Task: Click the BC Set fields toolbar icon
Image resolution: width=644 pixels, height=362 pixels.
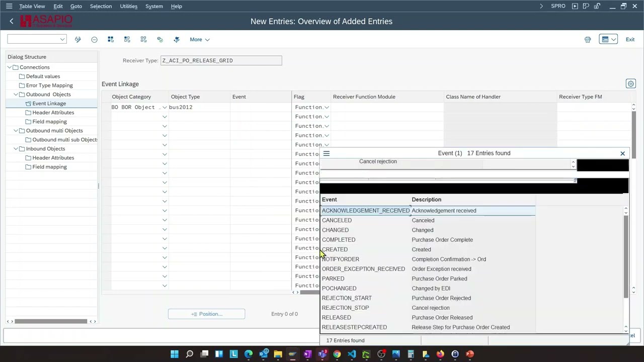Action: tap(177, 39)
